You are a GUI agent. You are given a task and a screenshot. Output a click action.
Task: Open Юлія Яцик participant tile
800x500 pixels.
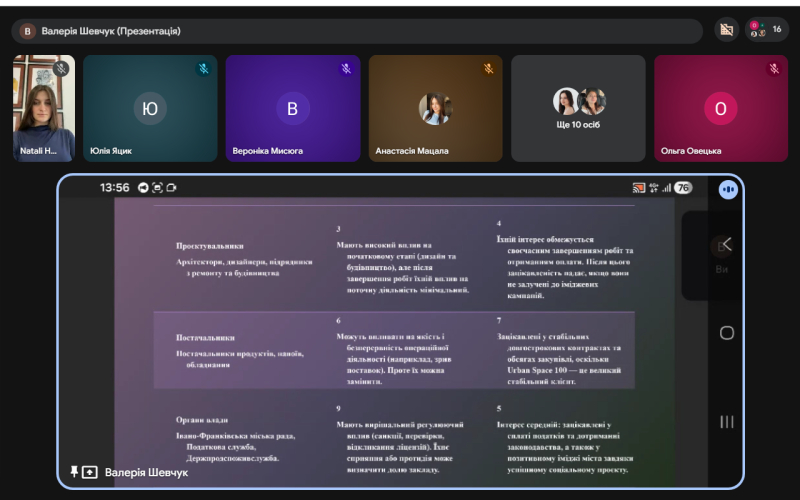click(150, 108)
